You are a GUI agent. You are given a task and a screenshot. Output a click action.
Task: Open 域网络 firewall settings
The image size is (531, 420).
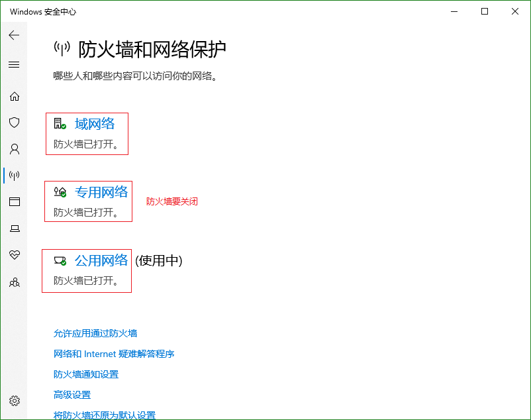click(x=95, y=124)
